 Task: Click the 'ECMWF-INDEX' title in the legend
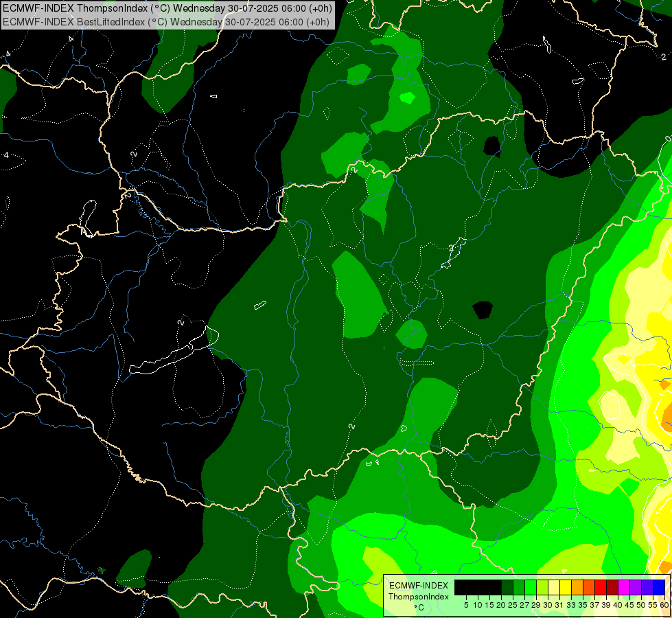tap(419, 586)
